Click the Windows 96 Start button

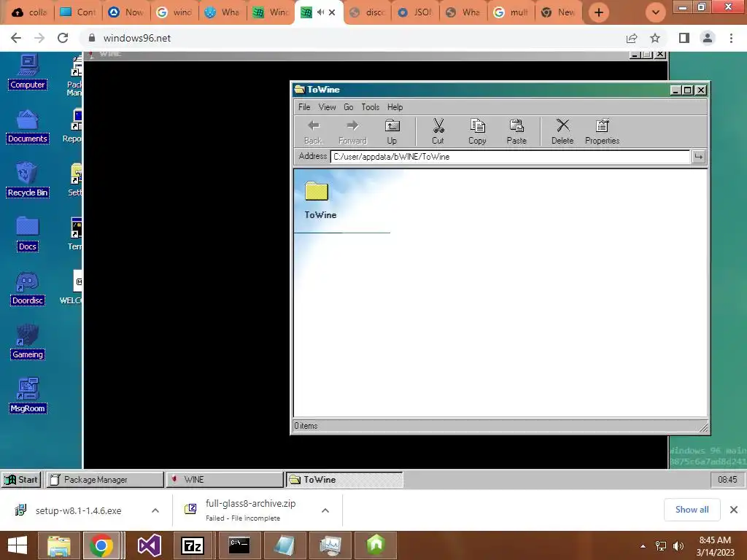pos(21,480)
